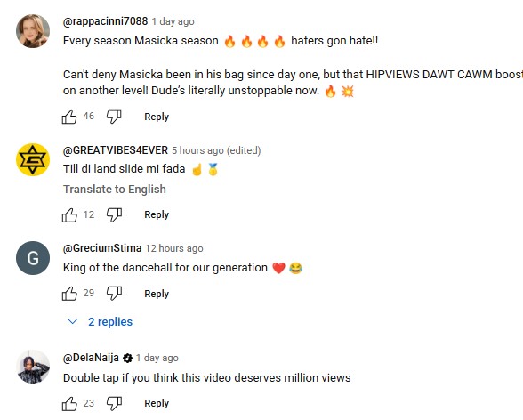Image resolution: width=523 pixels, height=420 pixels.
Task: Open the @GREATVIBES4EVER username link
Action: click(x=116, y=150)
